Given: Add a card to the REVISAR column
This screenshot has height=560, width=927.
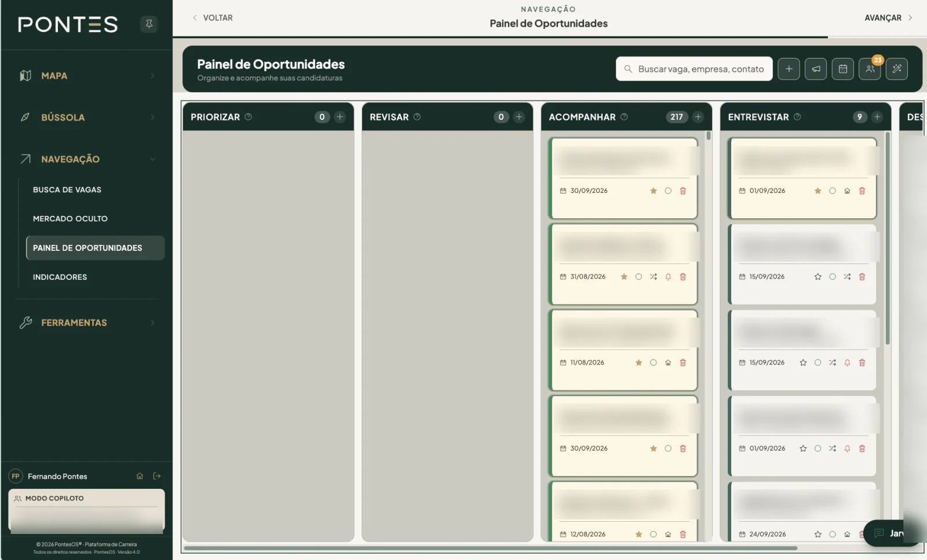Looking at the screenshot, I should (519, 117).
